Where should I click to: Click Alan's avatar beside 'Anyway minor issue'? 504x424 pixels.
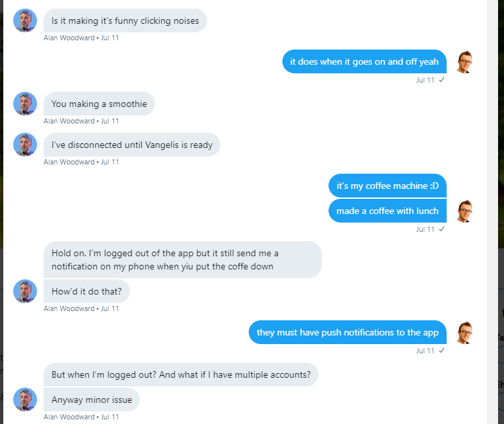pyautogui.click(x=25, y=400)
